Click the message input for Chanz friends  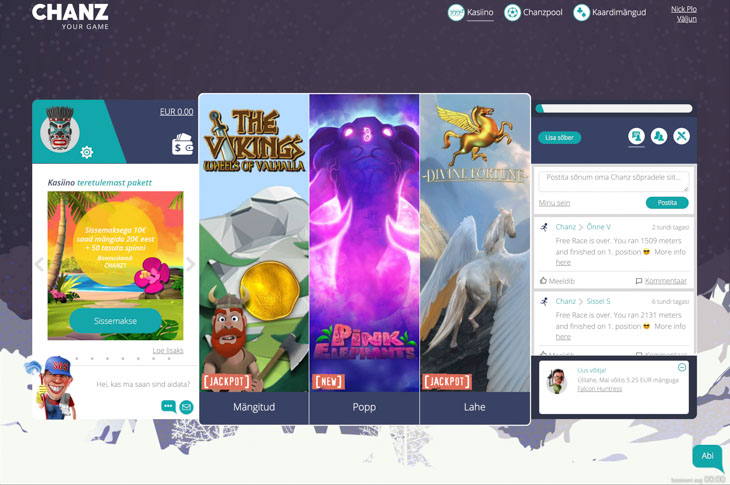614,181
